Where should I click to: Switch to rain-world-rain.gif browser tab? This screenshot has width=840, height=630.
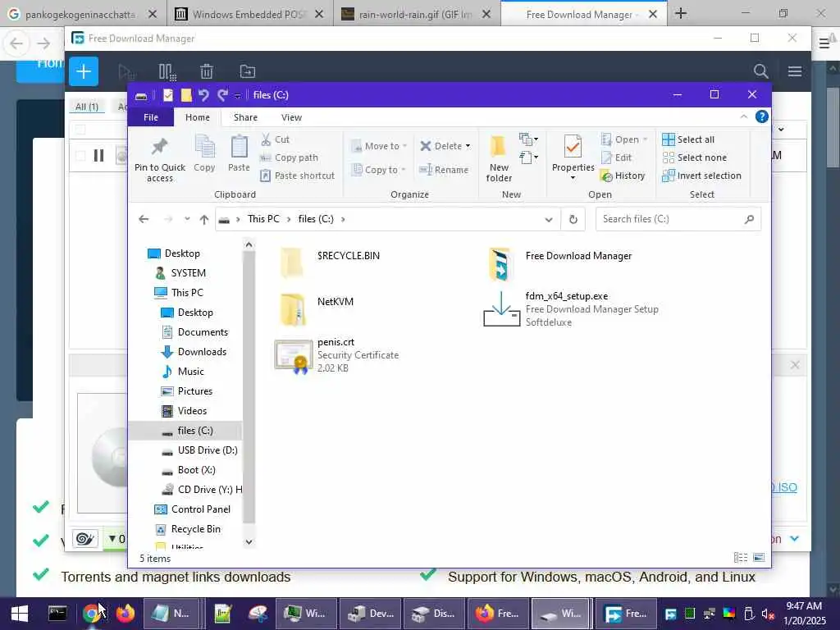tap(417, 14)
